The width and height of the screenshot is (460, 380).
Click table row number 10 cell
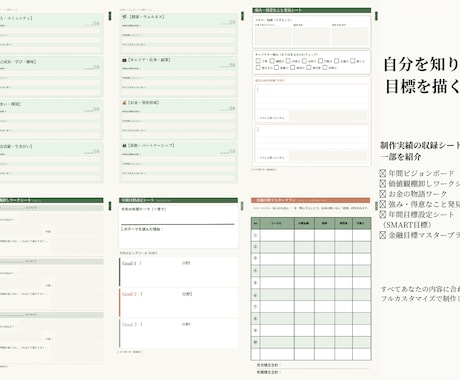[256, 342]
